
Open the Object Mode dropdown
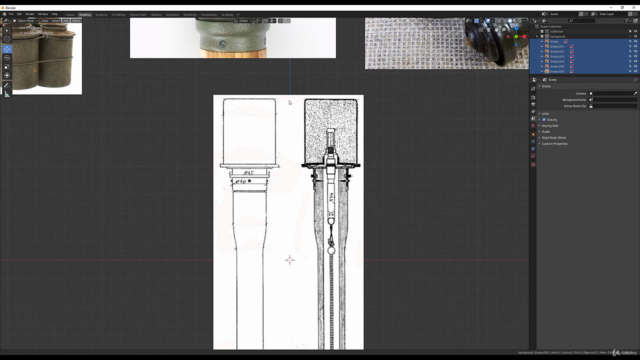coord(26,20)
